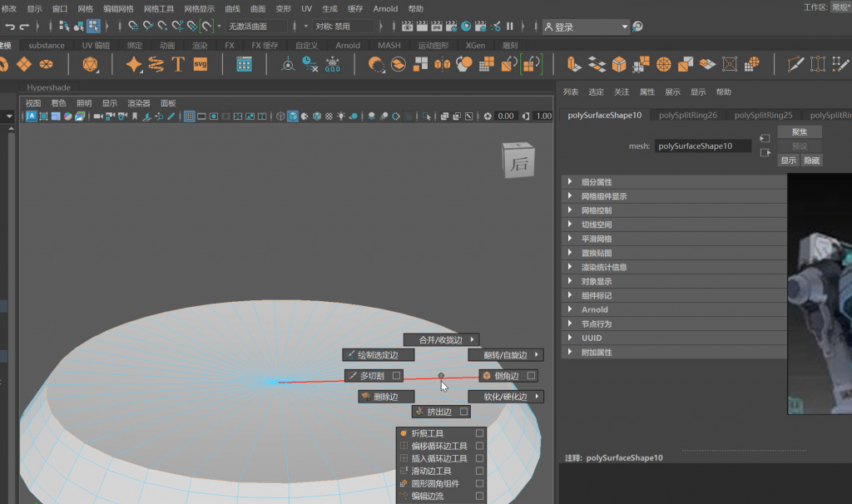This screenshot has width=852, height=504.
Task: Open the 渲染器 viewport menu
Action: (x=139, y=103)
